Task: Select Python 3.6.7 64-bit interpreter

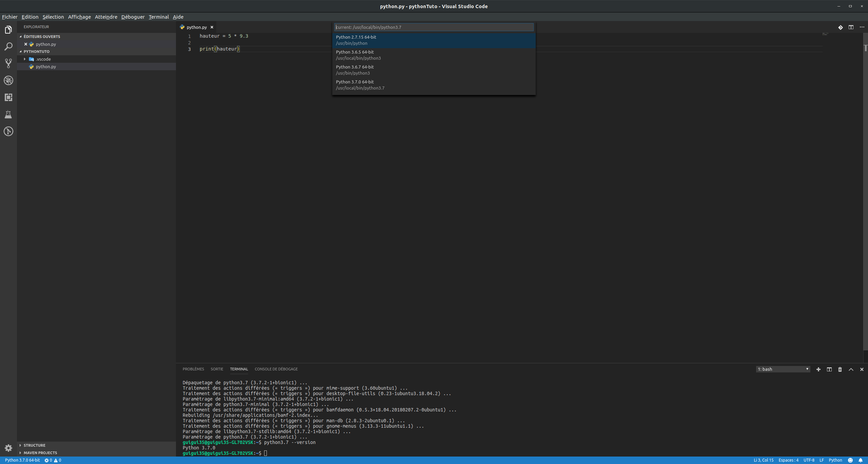Action: (x=434, y=70)
